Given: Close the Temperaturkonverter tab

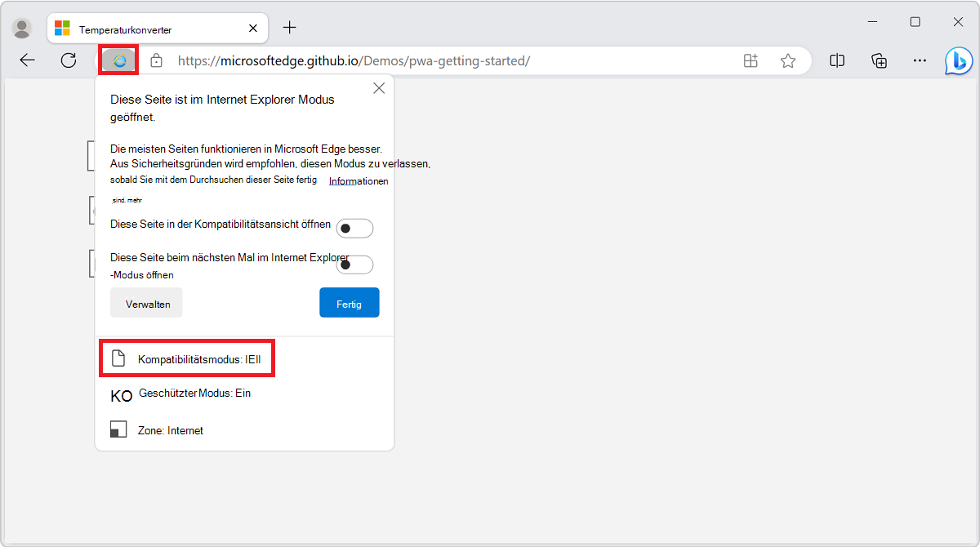Looking at the screenshot, I should point(253,29).
